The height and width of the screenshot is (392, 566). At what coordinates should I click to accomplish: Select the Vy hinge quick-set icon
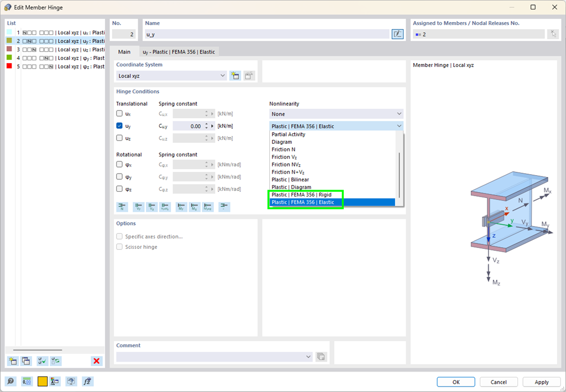pos(138,206)
